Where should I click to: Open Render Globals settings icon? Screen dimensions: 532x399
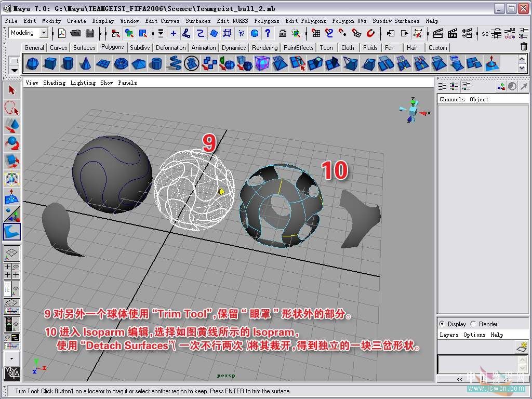(467, 33)
